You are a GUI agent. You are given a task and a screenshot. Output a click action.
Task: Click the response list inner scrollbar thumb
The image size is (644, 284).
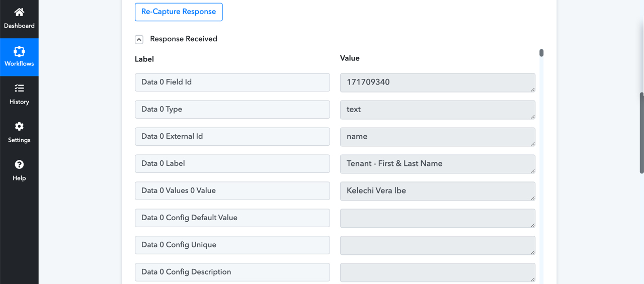pos(541,53)
